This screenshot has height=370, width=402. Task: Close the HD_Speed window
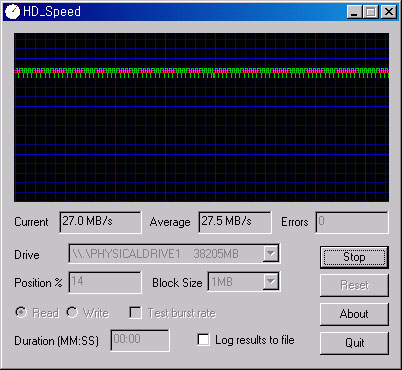pos(389,12)
